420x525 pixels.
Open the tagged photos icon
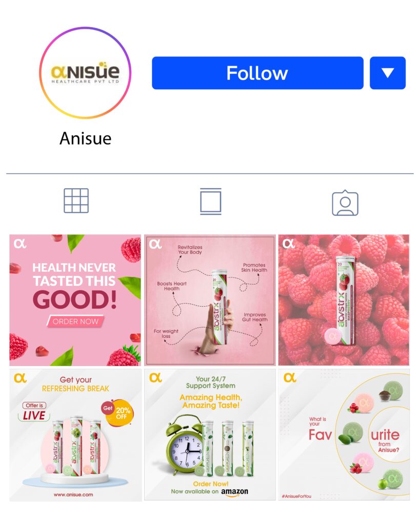click(345, 203)
